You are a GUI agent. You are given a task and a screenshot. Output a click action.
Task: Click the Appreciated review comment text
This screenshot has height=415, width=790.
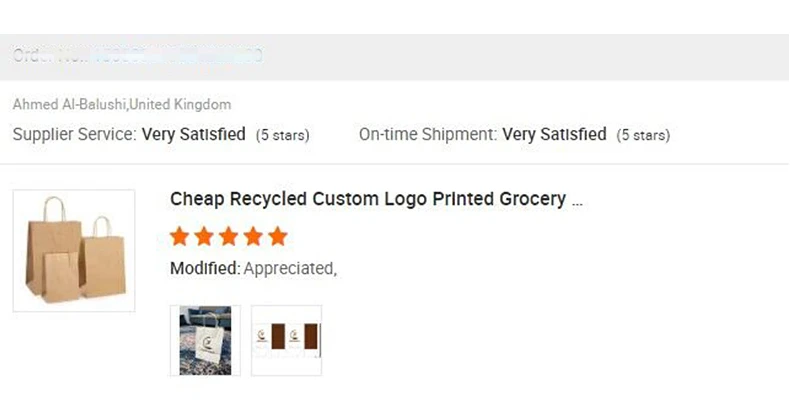click(290, 268)
